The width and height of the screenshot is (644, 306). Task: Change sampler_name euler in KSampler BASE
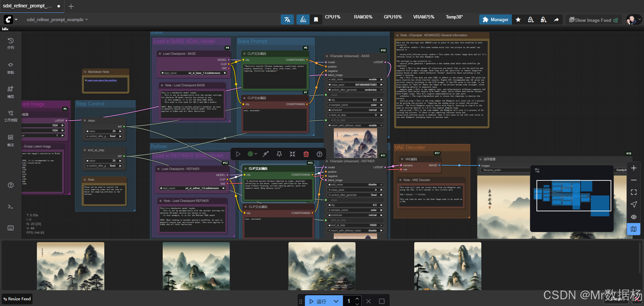coord(356,105)
